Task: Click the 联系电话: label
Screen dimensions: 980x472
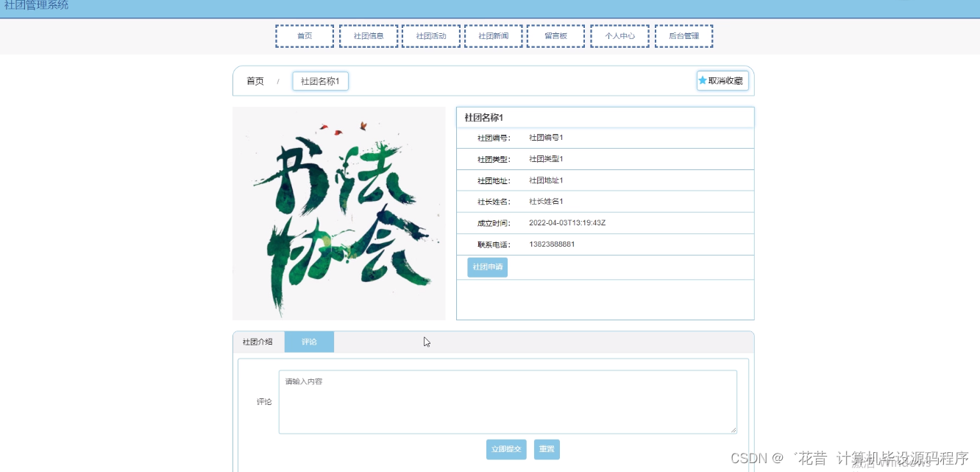Action: pyautogui.click(x=494, y=245)
